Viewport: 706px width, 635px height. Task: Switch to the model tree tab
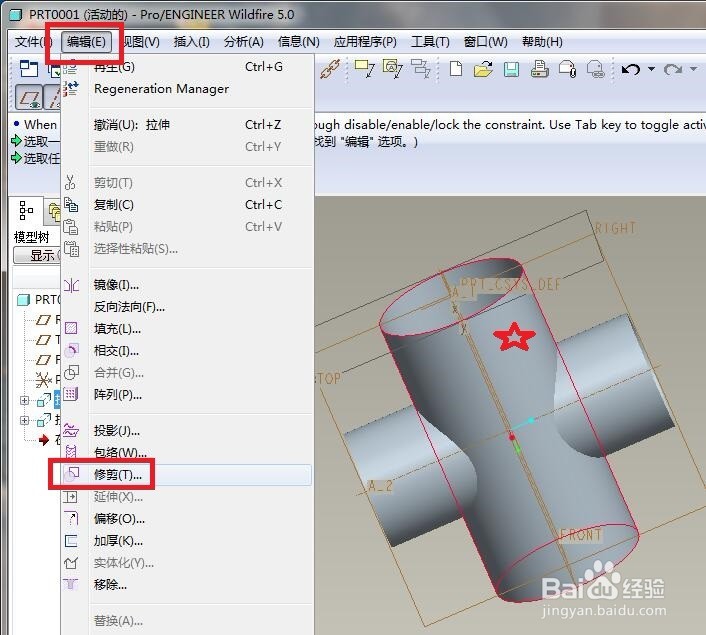(x=26, y=210)
